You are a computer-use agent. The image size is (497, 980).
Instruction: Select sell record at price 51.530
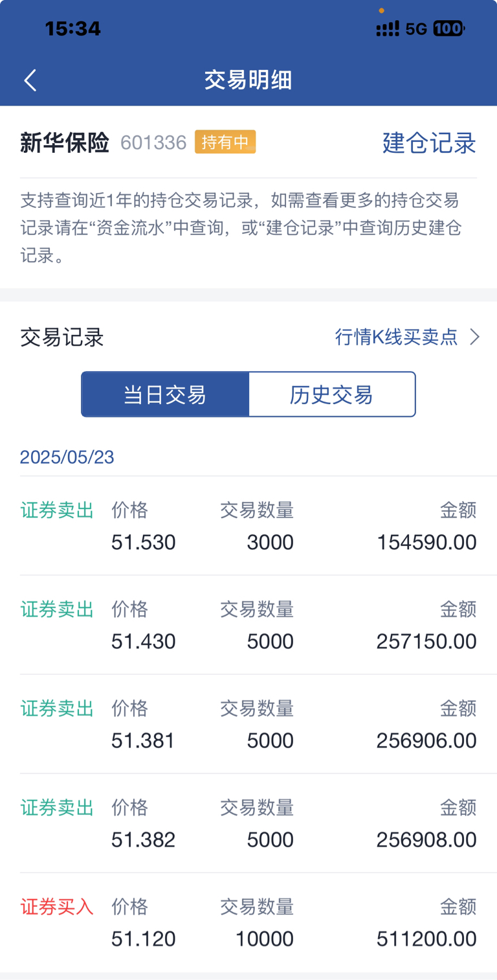tap(248, 526)
